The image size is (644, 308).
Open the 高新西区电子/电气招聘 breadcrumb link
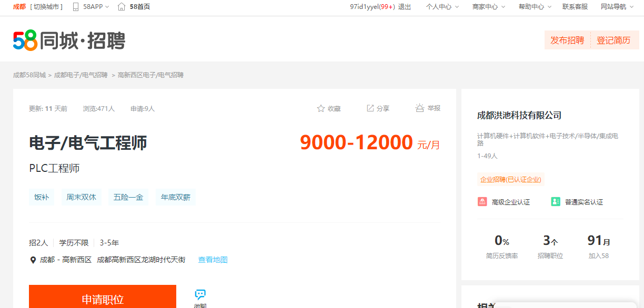pos(150,75)
